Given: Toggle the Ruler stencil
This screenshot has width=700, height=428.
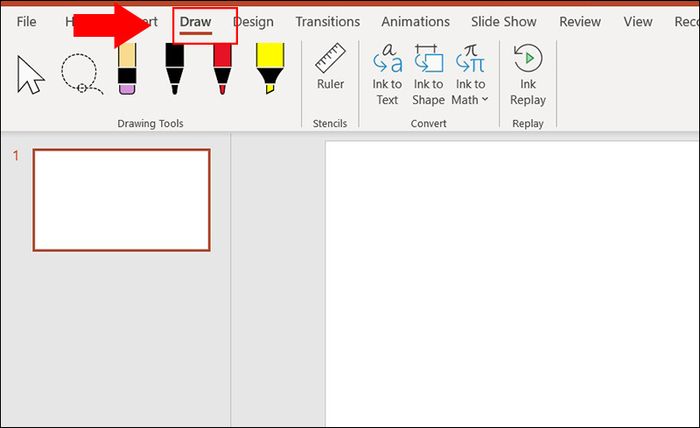Looking at the screenshot, I should 330,67.
